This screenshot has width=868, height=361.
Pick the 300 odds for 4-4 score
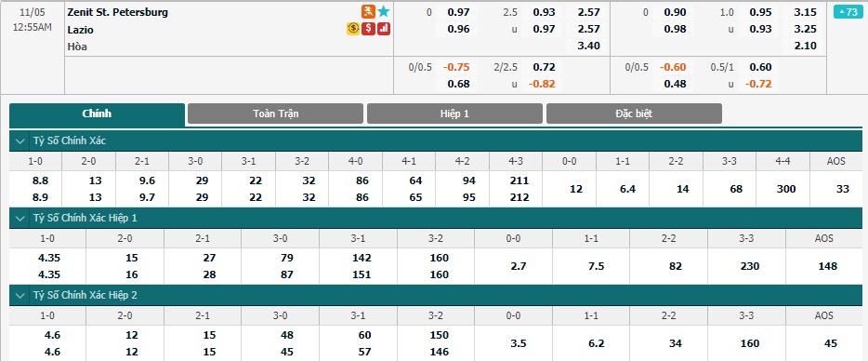[783, 189]
